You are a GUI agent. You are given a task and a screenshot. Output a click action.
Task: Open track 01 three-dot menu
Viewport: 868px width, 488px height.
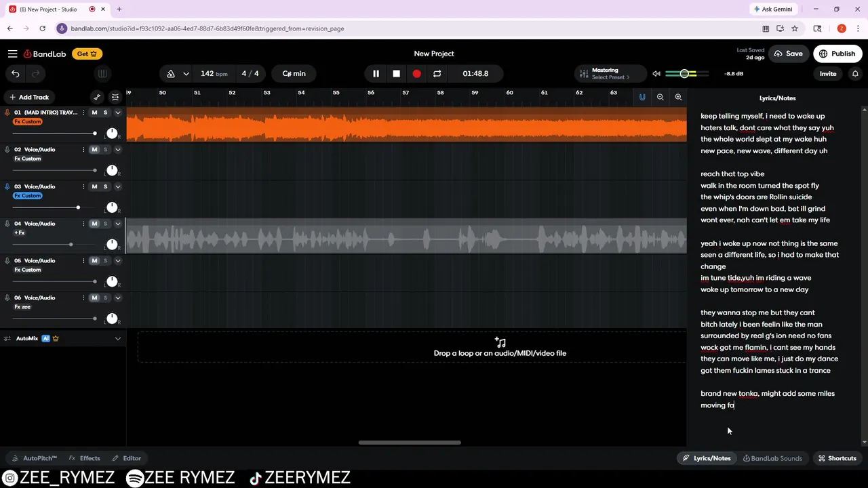83,113
